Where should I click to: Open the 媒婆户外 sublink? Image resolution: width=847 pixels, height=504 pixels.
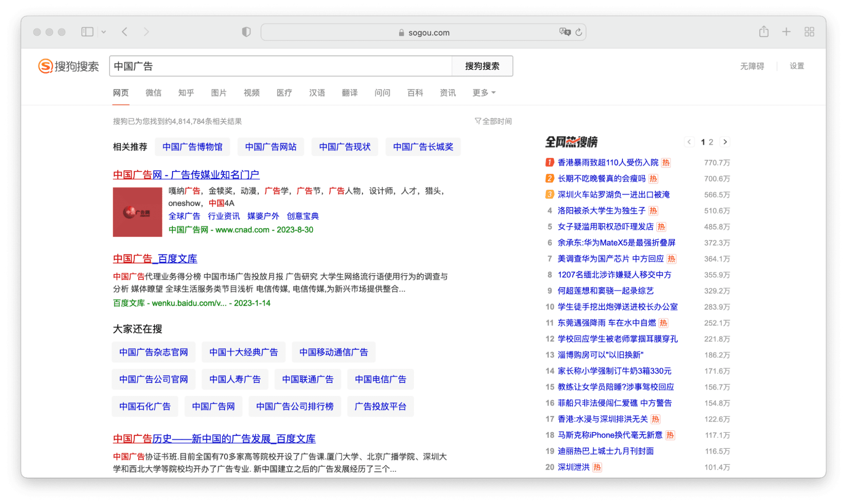[263, 216]
